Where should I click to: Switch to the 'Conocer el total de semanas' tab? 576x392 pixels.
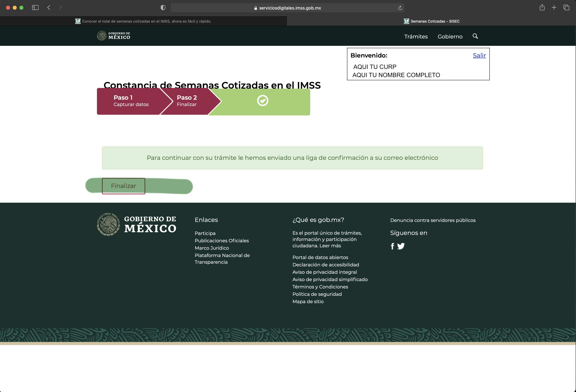[x=144, y=21]
